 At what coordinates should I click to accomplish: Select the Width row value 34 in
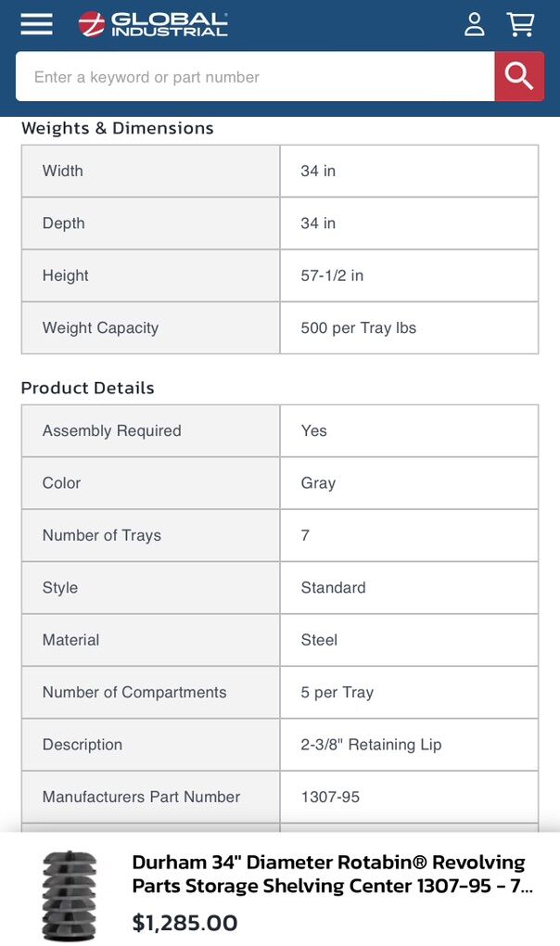click(318, 171)
